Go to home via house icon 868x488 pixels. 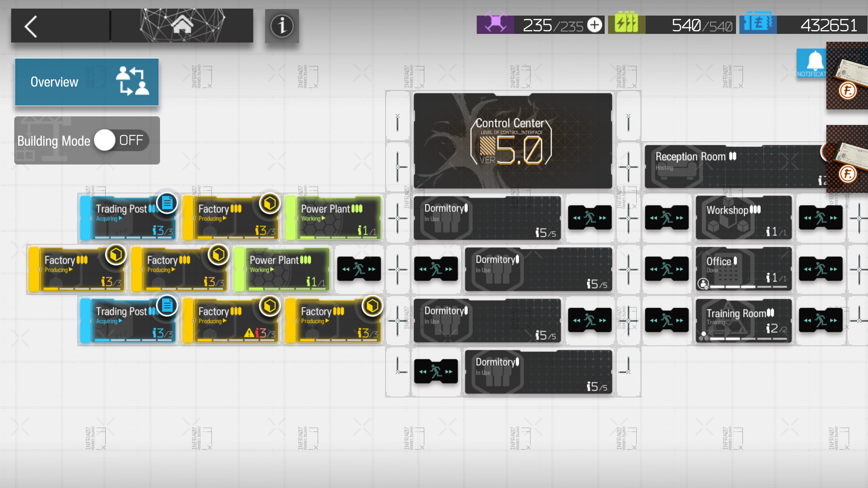(x=182, y=25)
